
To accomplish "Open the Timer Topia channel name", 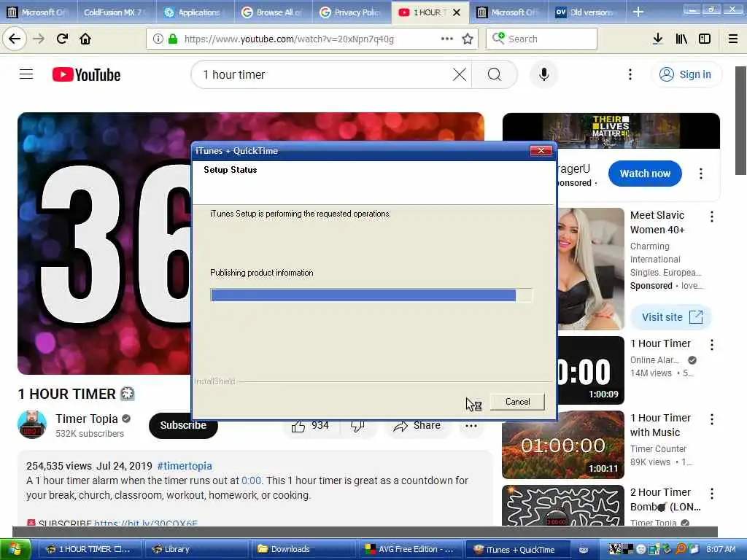I will [x=87, y=419].
